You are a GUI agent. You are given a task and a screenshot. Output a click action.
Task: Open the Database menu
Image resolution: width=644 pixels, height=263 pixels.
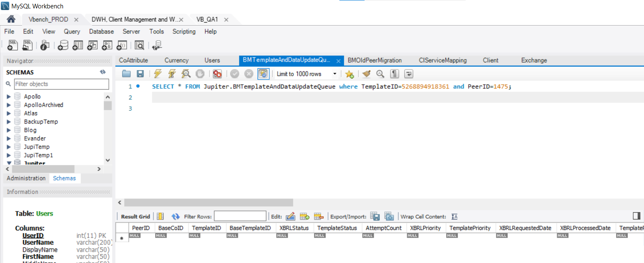(102, 31)
